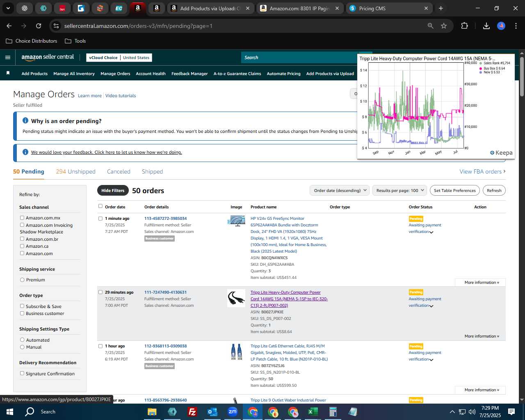Open the notifications icon in system tray
Image resolution: width=525 pixels, height=420 pixels.
coord(511,412)
